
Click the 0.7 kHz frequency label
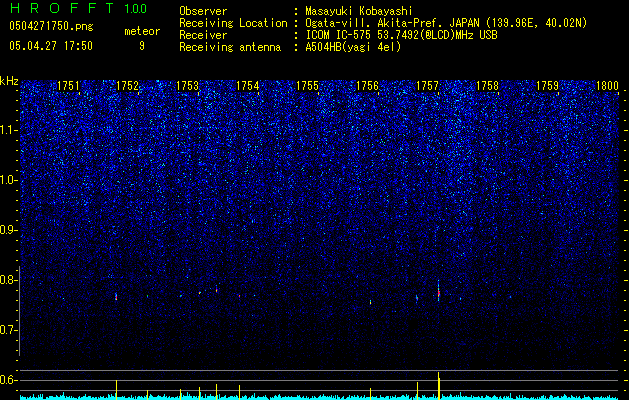8,330
